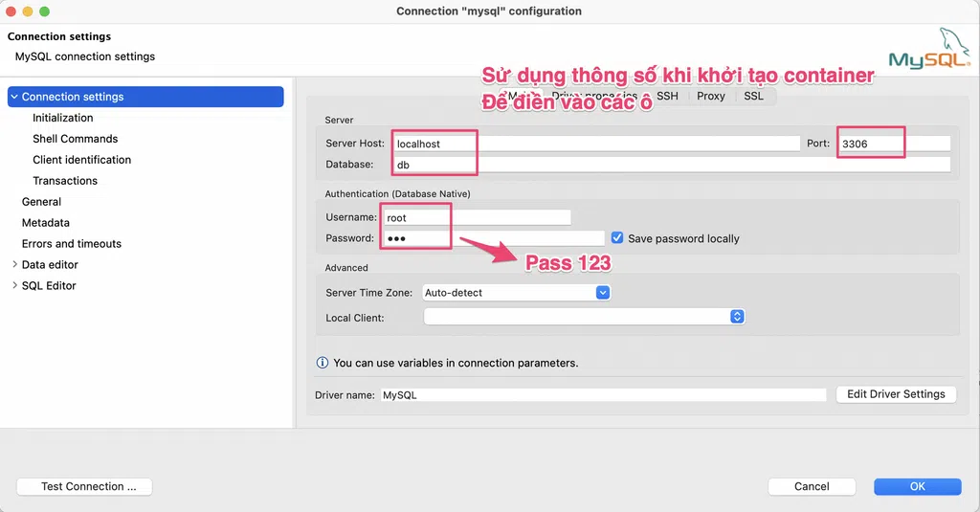Collapse the Connection settings tree chevron
The height and width of the screenshot is (512, 980).
13,97
